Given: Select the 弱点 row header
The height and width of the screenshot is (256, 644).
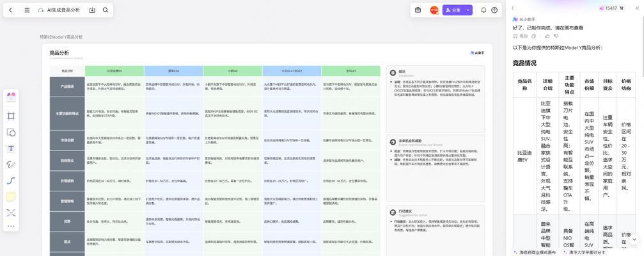Looking at the screenshot, I should coord(67,242).
